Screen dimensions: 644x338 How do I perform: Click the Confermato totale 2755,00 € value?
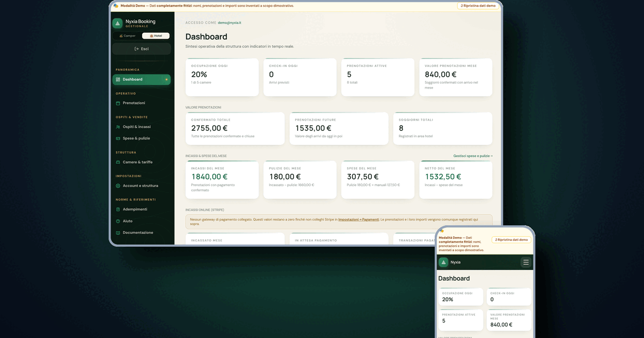(209, 128)
